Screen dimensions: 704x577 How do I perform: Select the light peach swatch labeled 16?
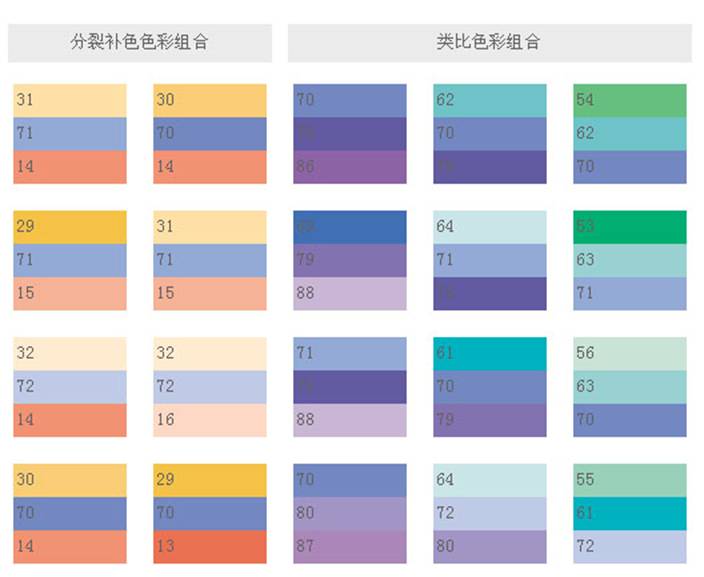click(210, 420)
